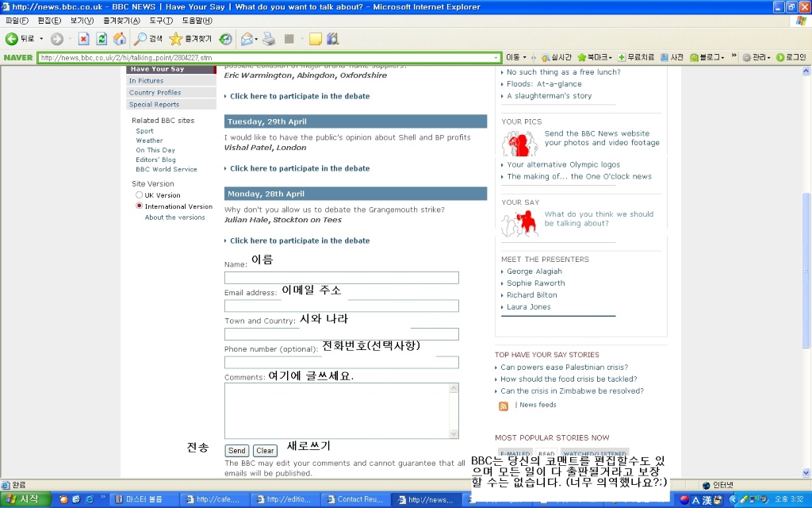Open Tuesday 29th April debate participation link
Viewport: 812px width, 508px height.
300,168
